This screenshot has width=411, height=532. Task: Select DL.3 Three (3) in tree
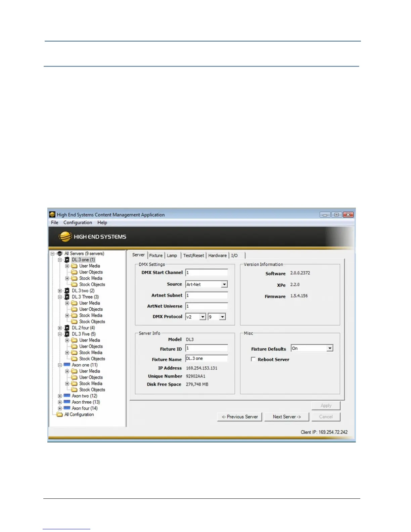[85, 297]
